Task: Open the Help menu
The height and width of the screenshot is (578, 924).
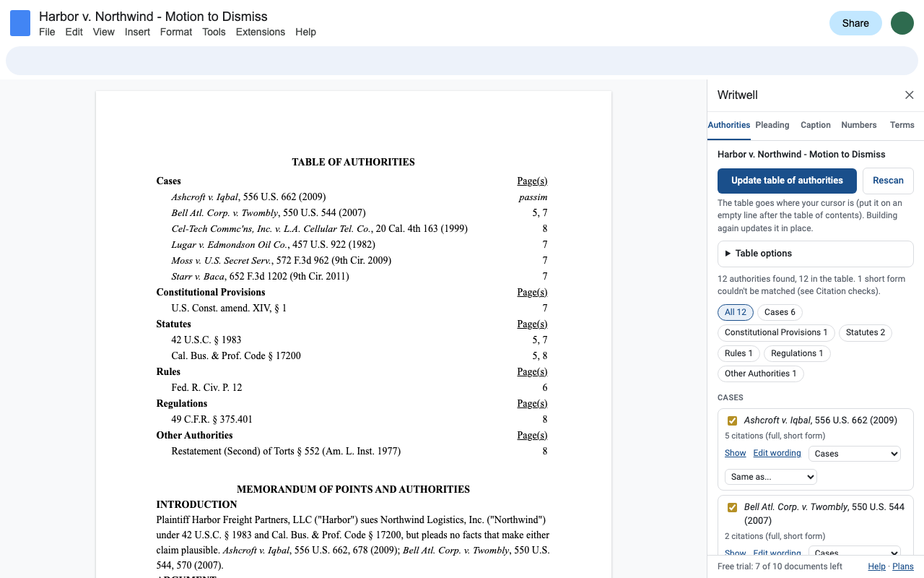Action: [x=305, y=32]
